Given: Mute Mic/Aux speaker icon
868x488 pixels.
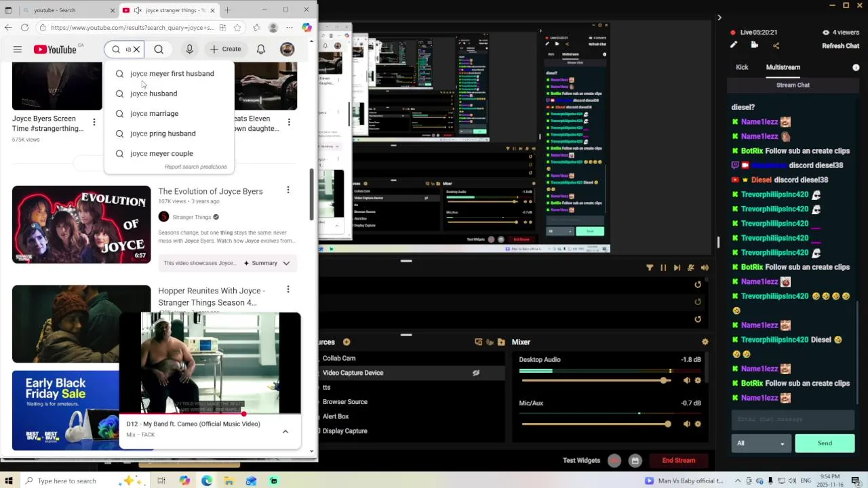Looking at the screenshot, I should click(686, 424).
